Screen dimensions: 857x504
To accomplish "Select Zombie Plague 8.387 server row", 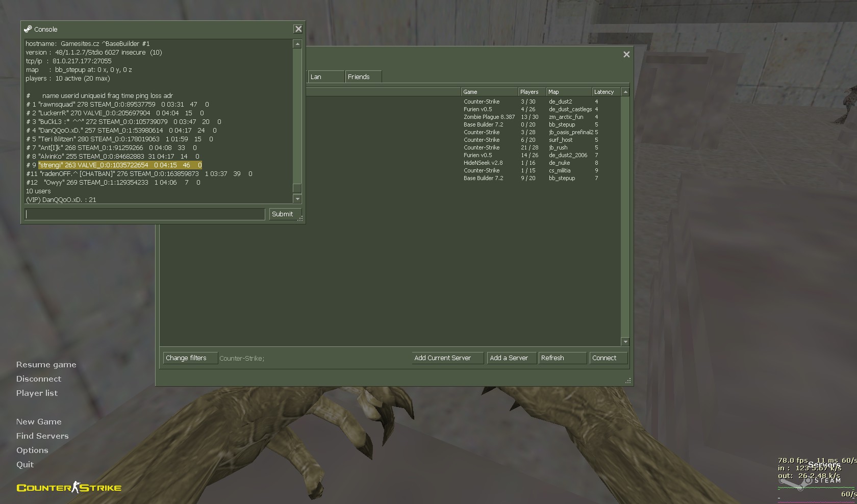I will click(390, 117).
